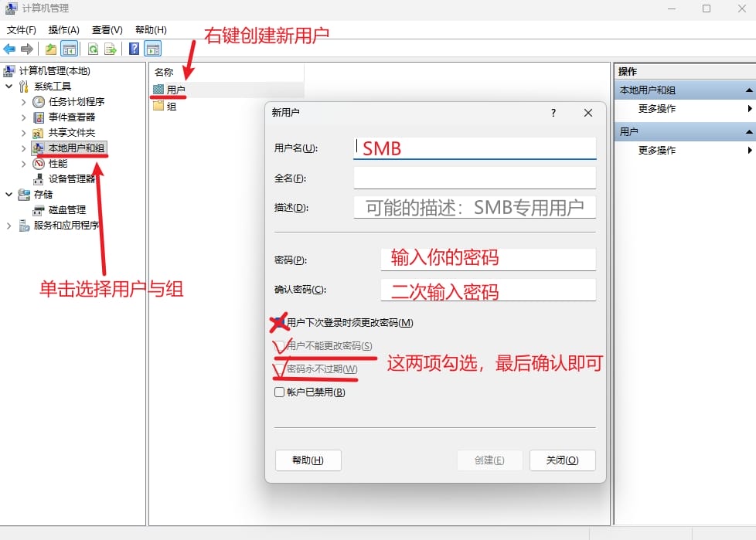The height and width of the screenshot is (540, 756).
Task: Collapse the 本地用户和组 section in the 操作 pane
Action: (749, 90)
